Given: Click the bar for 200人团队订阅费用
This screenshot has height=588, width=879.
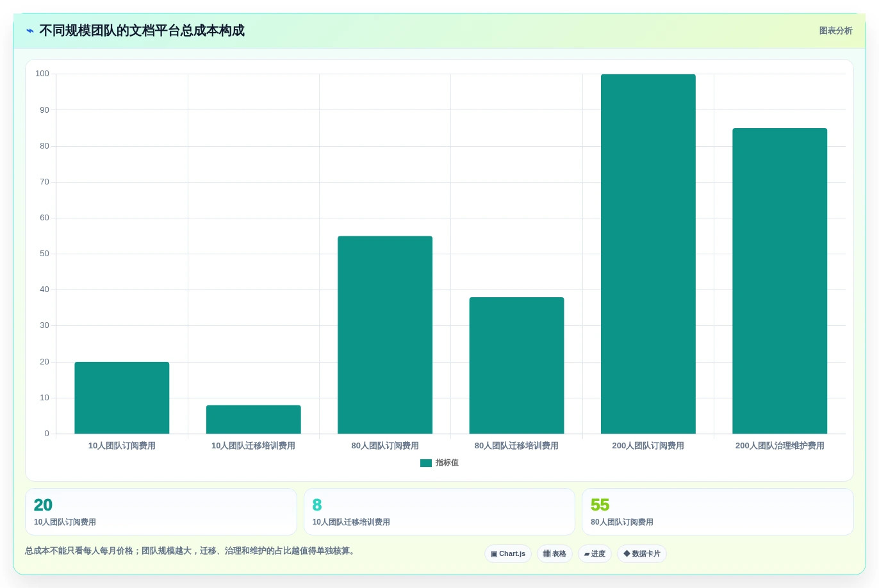Looking at the screenshot, I should [x=648, y=254].
